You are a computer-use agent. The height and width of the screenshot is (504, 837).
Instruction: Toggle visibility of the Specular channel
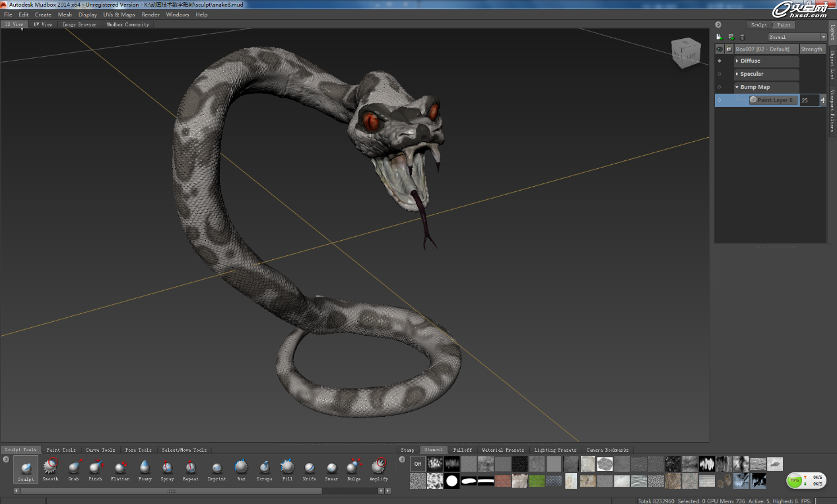click(720, 74)
